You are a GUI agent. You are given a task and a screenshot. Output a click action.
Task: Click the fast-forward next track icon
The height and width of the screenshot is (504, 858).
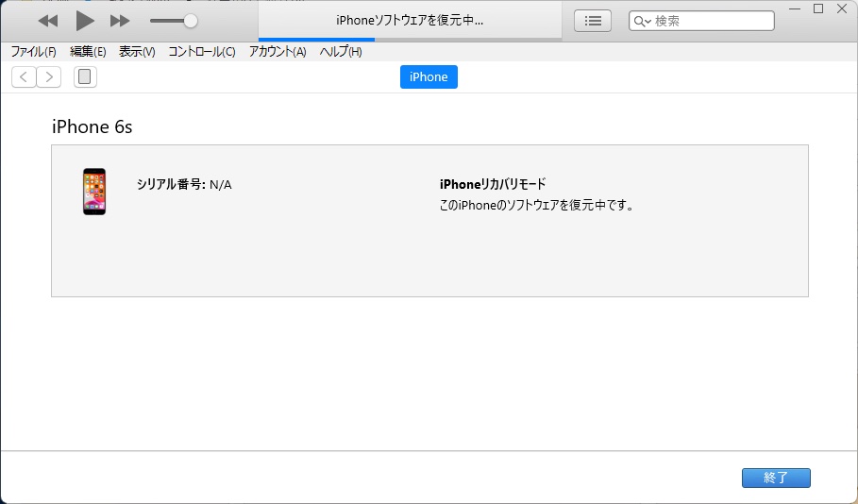[x=120, y=21]
